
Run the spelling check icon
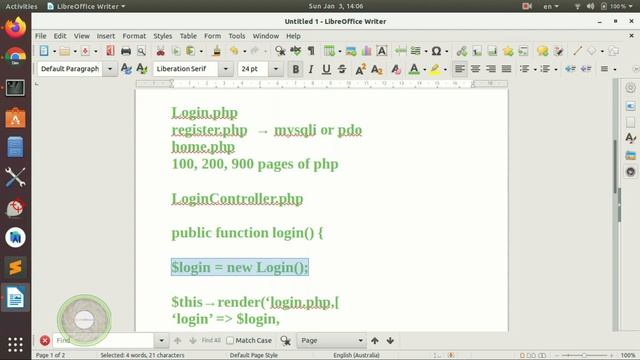coord(296,51)
